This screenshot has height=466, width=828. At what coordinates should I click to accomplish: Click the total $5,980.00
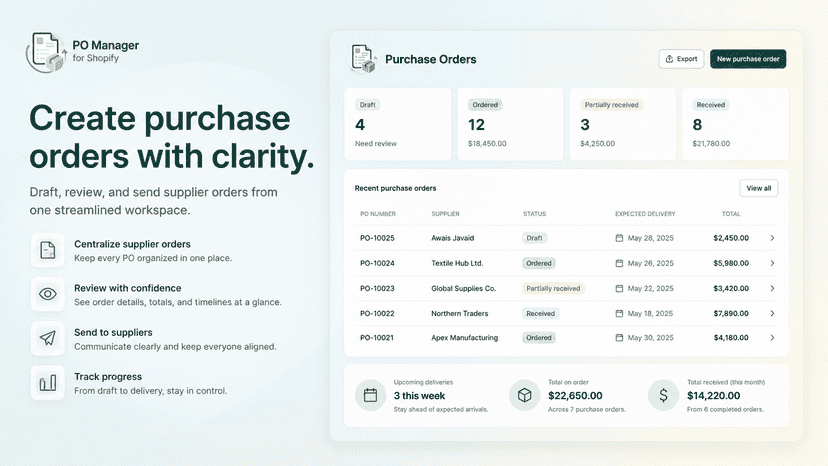point(731,263)
